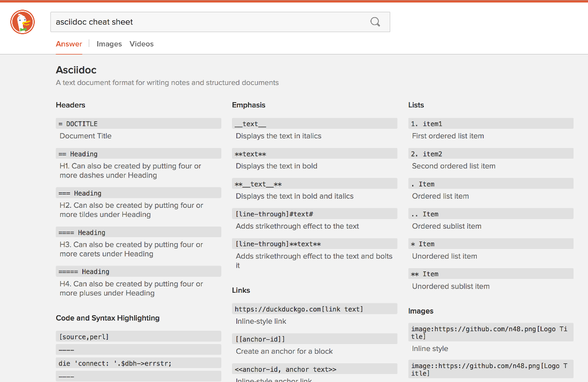Click the '[source,perl]' code snippet
588x382 pixels.
138,337
